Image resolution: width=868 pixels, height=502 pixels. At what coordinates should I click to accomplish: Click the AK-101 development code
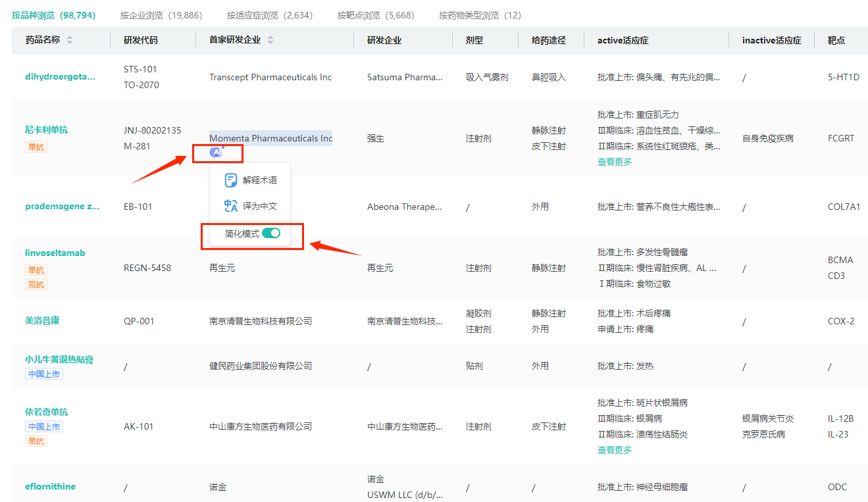[139, 426]
